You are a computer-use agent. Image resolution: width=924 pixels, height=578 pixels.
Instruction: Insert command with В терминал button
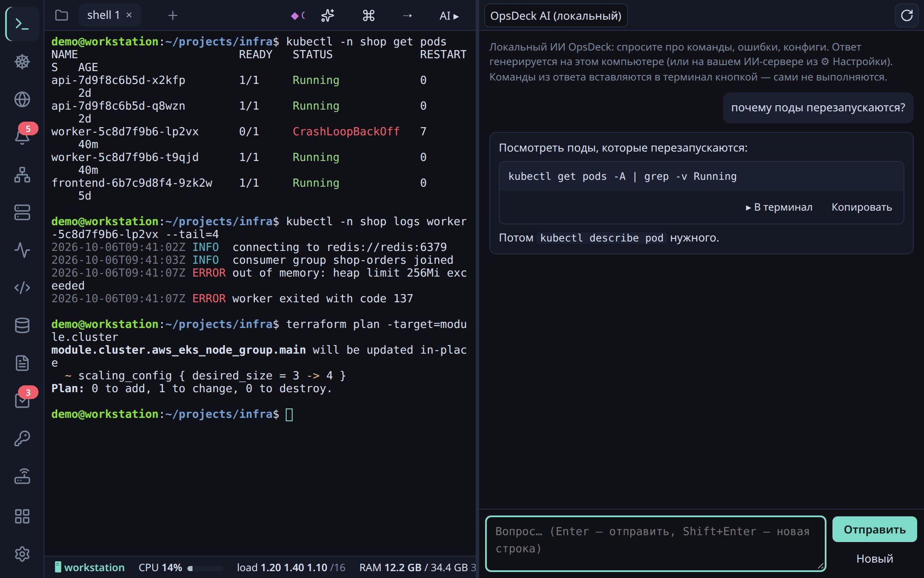point(779,207)
